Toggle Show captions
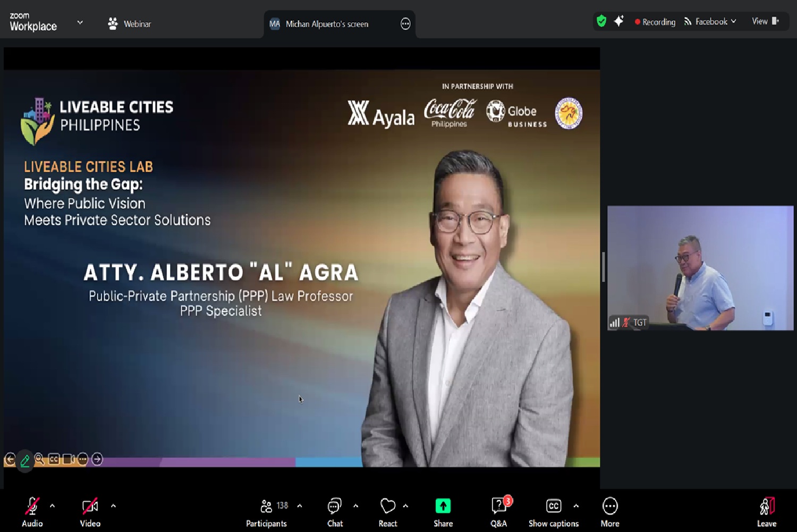Viewport: 797px width, 532px height. click(553, 512)
